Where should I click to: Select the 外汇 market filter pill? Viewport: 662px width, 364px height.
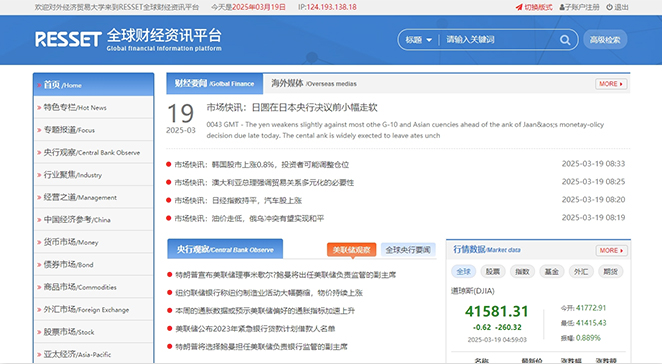tap(581, 272)
